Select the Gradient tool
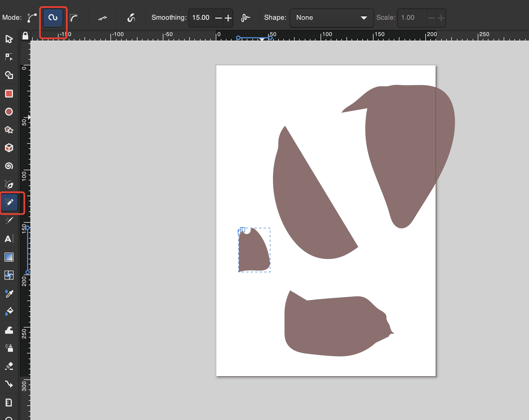 (9, 257)
